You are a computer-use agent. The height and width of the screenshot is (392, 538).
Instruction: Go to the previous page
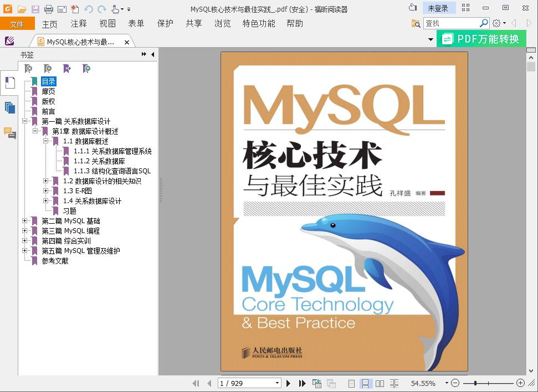[x=209, y=383]
